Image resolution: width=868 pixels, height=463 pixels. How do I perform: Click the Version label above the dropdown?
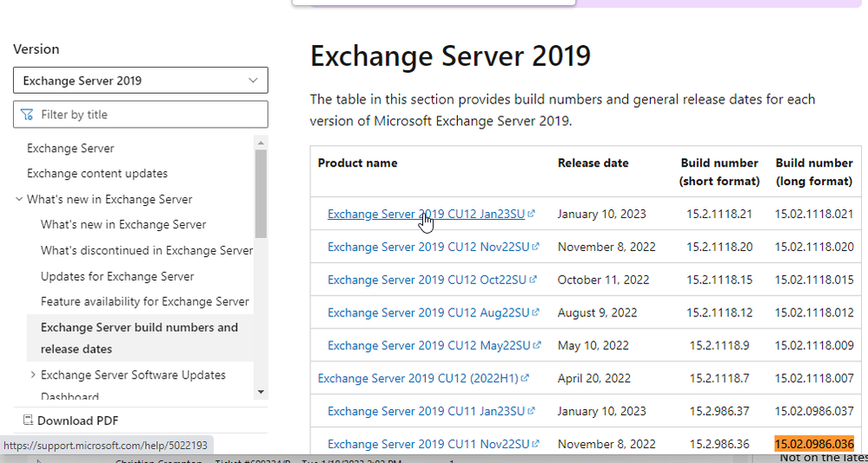[x=36, y=49]
